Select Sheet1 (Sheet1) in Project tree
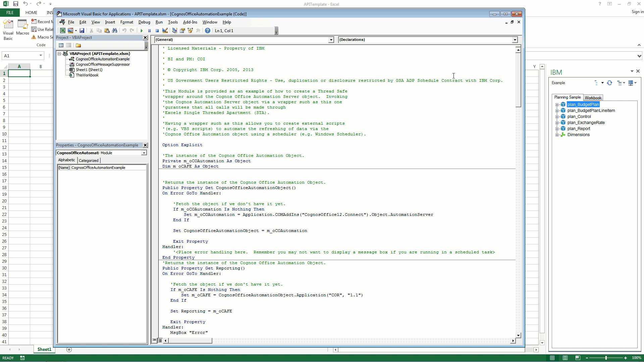This screenshot has height=362, width=644. (89, 70)
